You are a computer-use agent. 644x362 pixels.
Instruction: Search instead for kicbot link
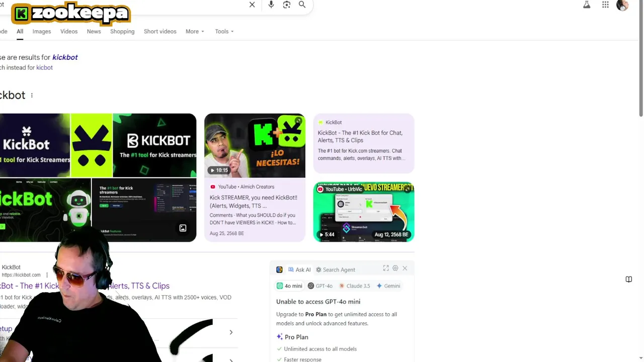point(44,67)
